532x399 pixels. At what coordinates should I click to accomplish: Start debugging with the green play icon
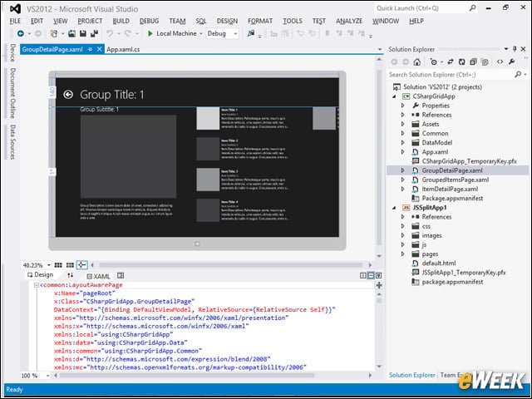pyautogui.click(x=150, y=33)
